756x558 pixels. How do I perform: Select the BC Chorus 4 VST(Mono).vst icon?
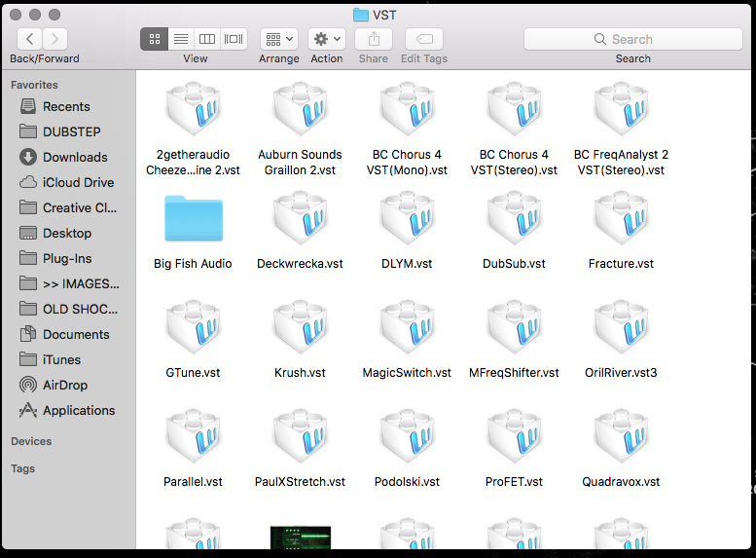pos(407,109)
